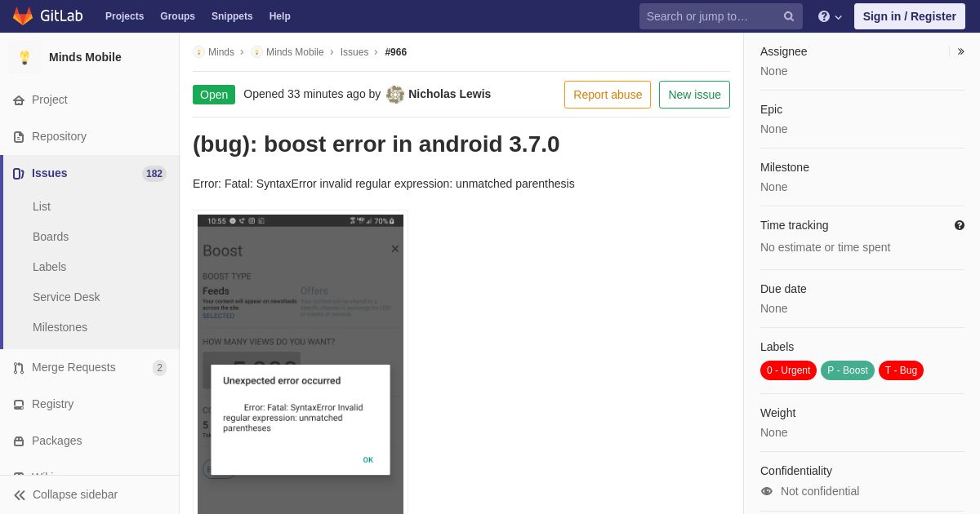Image resolution: width=980 pixels, height=514 pixels.
Task: Click the Merge Requests sidebar label
Action: click(73, 367)
